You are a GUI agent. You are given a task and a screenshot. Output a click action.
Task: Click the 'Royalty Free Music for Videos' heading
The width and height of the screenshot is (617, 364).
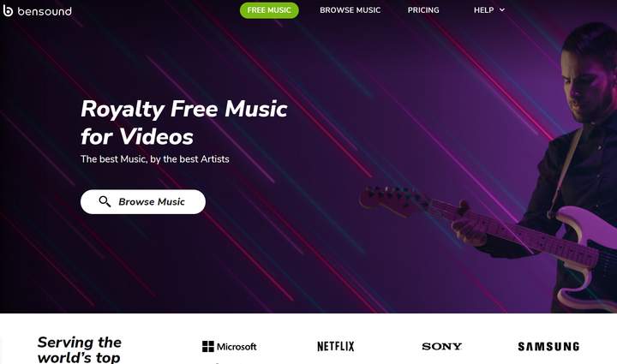pyautogui.click(x=183, y=122)
